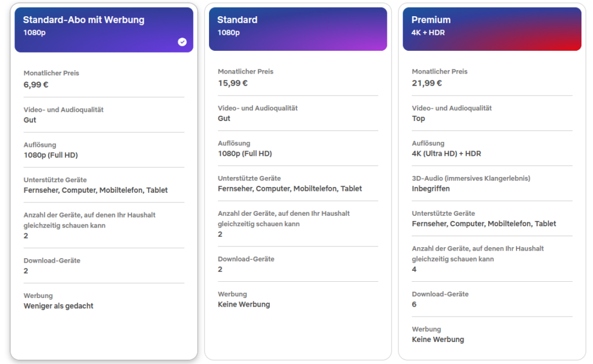This screenshot has width=593, height=364.
Task: Choose the Standard 1080p plan header
Action: (x=298, y=29)
